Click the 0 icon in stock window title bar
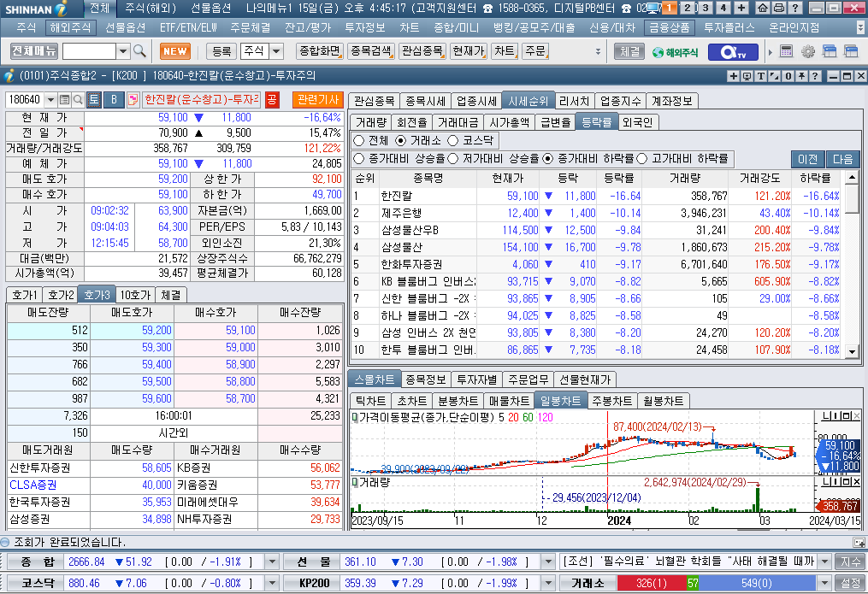 pos(788,76)
